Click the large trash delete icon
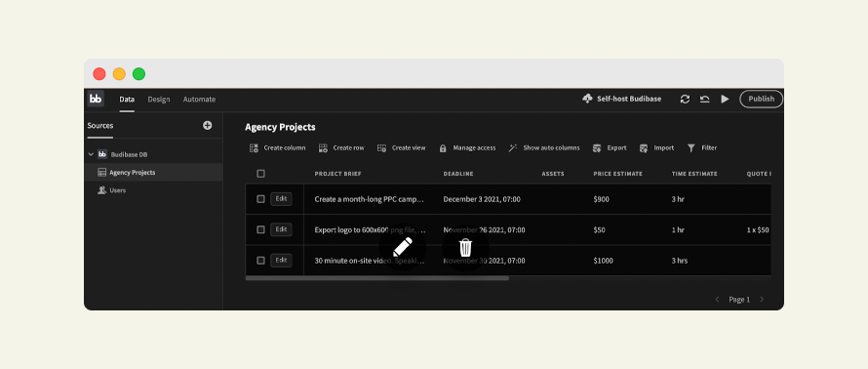The width and height of the screenshot is (868, 369). coord(465,247)
